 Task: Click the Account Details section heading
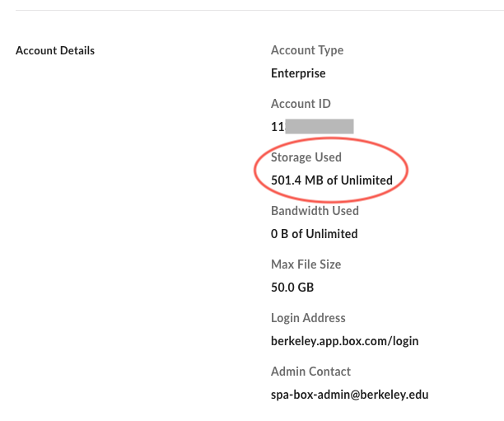(55, 51)
